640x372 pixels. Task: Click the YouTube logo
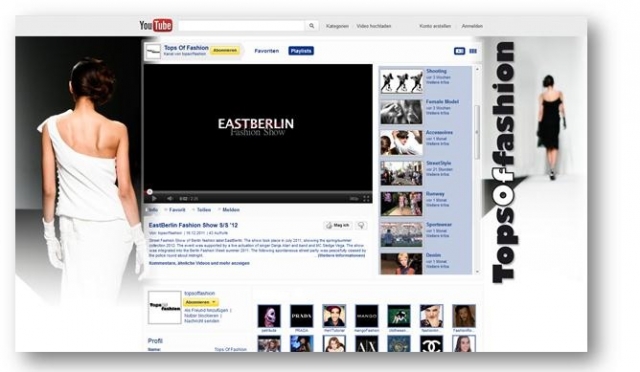(156, 25)
